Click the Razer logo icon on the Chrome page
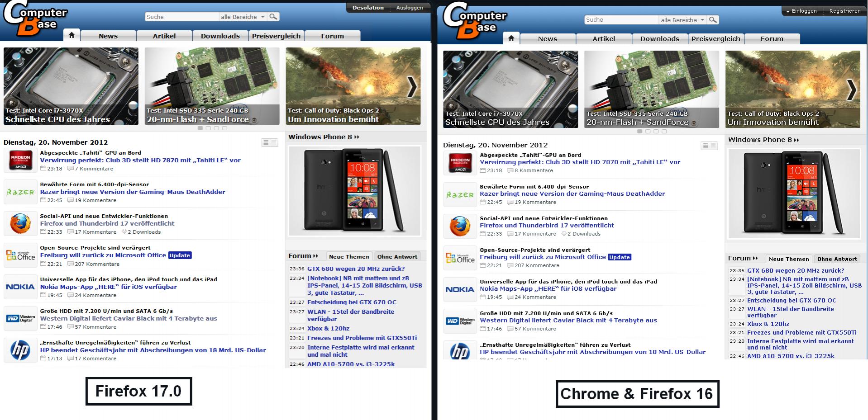This screenshot has height=420, width=868. 460,194
